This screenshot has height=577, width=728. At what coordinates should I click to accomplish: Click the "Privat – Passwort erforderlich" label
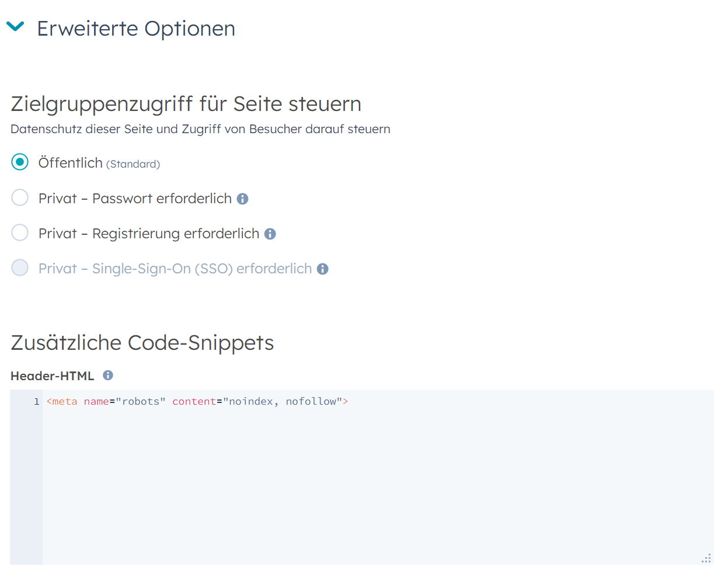pos(135,199)
